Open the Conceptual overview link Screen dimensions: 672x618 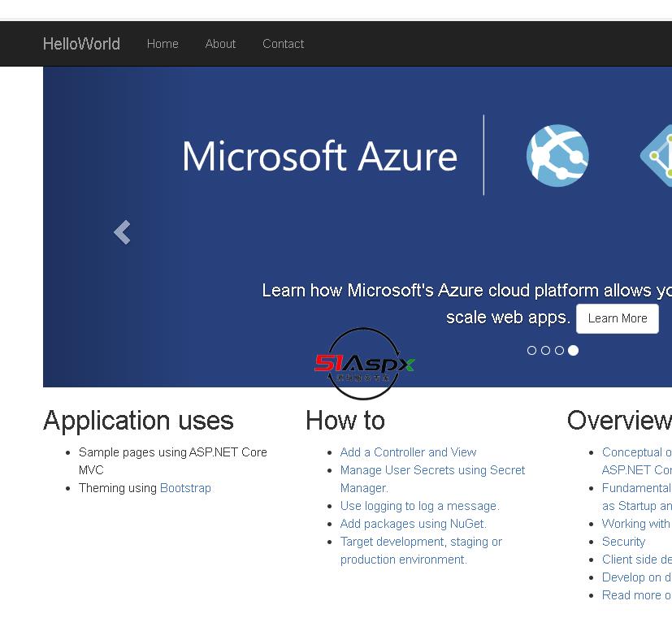637,461
